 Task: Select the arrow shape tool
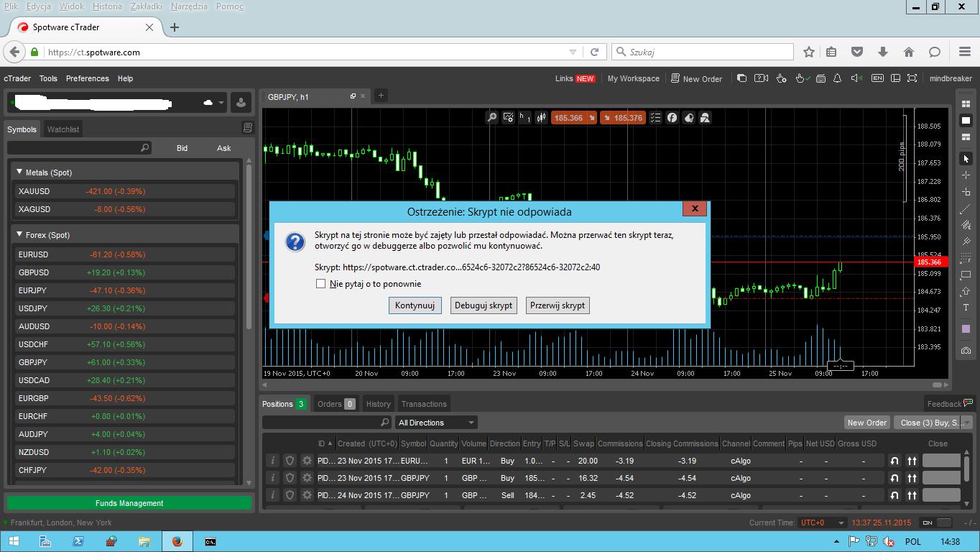966,291
